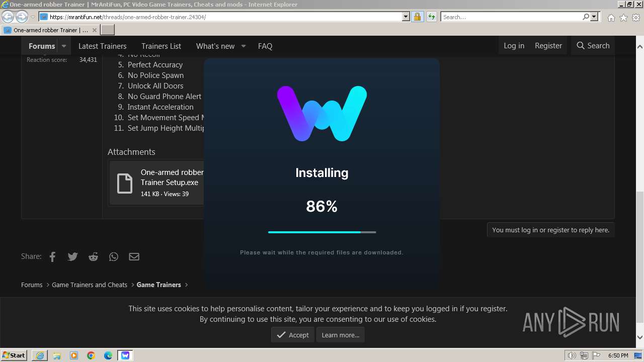Click the 'No Police Spawn' list item
Screen dimensions: 644x362
[155, 75]
